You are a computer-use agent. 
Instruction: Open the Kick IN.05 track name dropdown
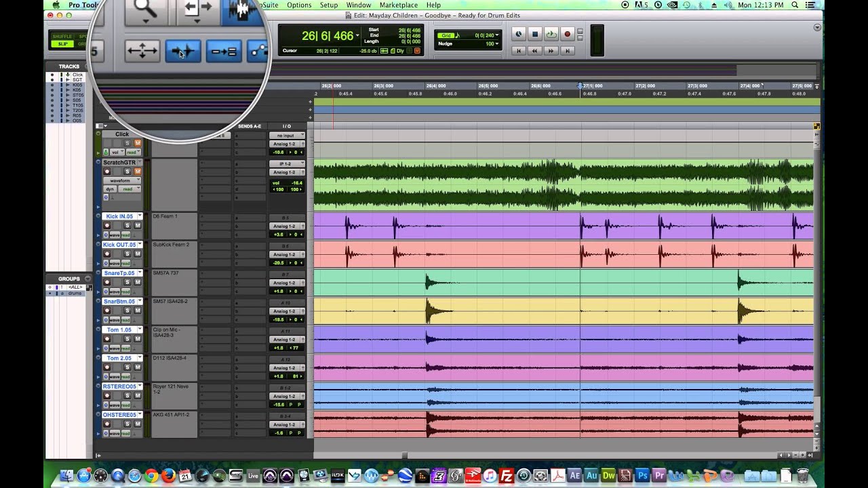pyautogui.click(x=140, y=216)
